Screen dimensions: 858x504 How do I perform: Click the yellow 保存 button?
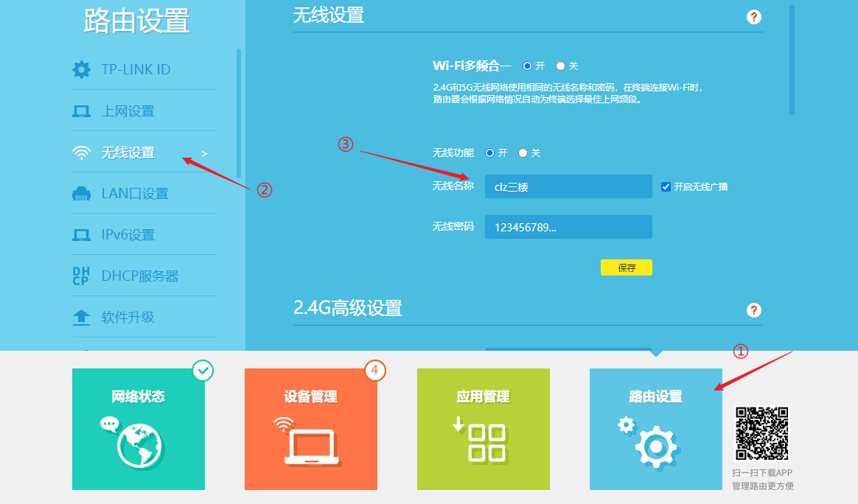point(627,267)
